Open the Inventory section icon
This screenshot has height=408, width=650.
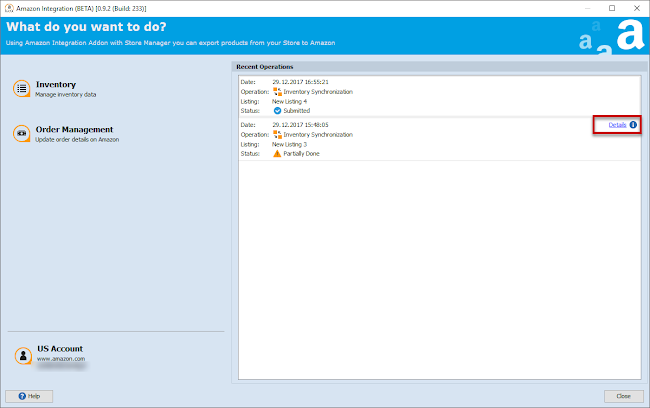coord(22,89)
